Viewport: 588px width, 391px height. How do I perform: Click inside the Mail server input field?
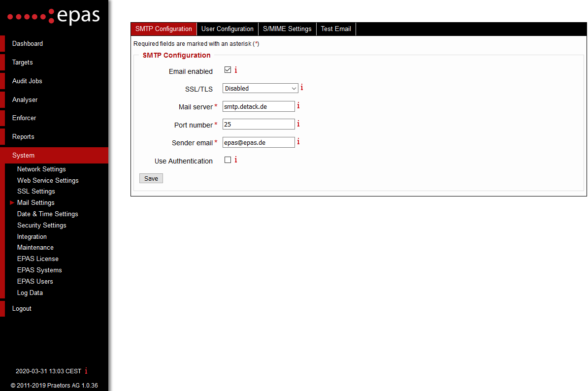pos(258,106)
